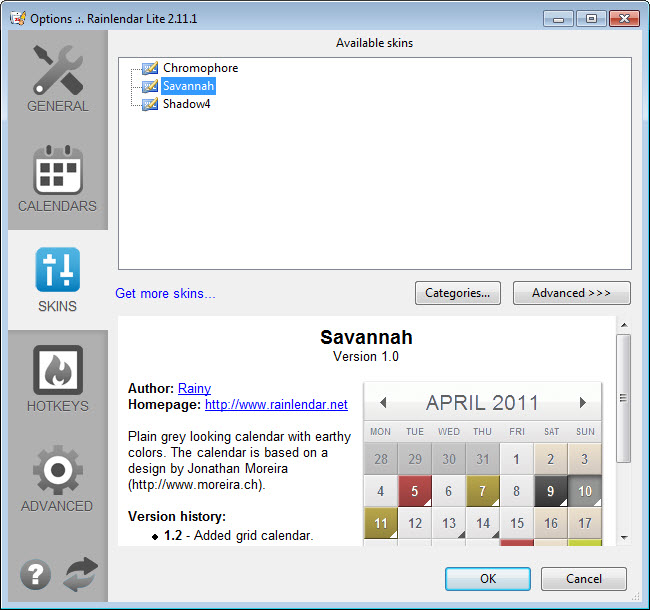The width and height of the screenshot is (650, 610).
Task: Click the Savannah heading in description
Action: 366,337
